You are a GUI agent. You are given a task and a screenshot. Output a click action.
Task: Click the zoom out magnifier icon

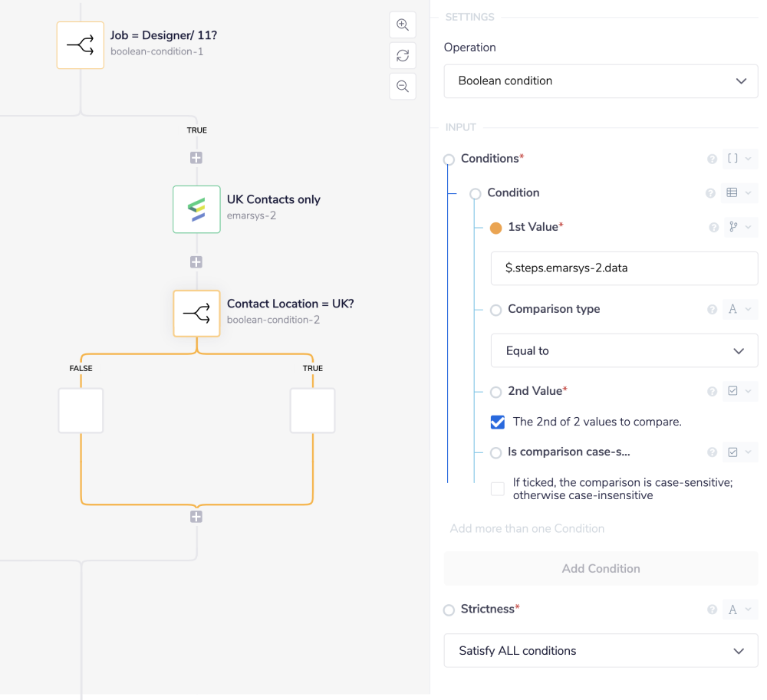(x=403, y=86)
